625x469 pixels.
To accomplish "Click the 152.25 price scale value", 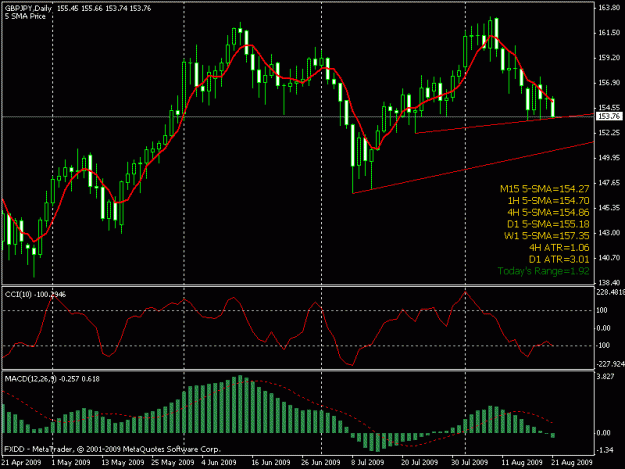I will point(609,133).
